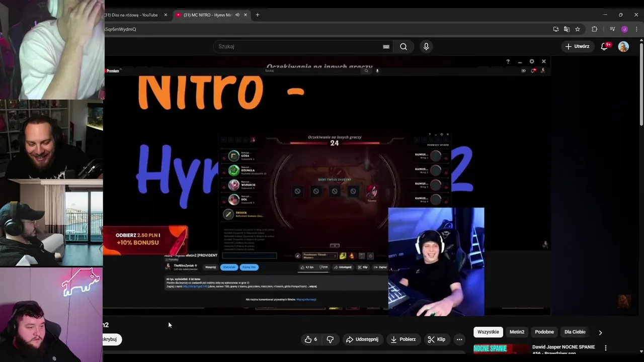
Task: Click the install app icon in address bar
Action: click(x=556, y=29)
